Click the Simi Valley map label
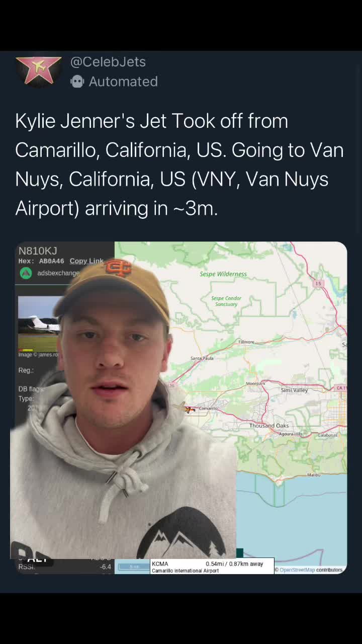 click(294, 390)
